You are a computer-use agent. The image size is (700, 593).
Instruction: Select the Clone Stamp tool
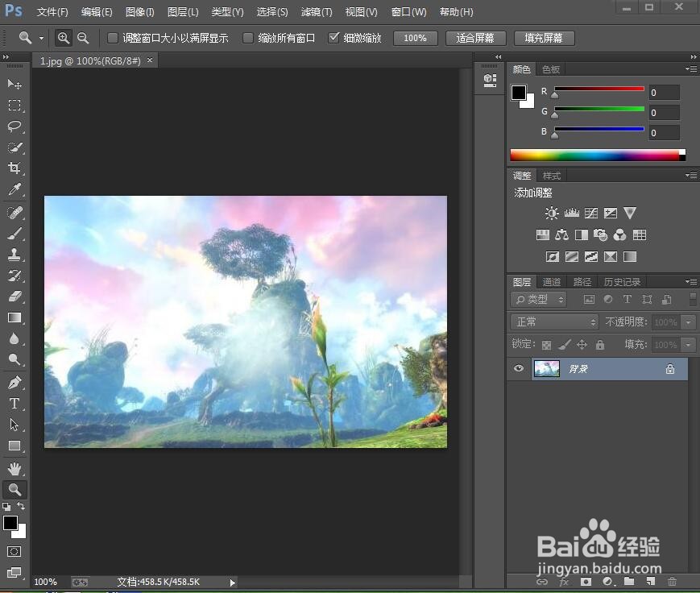[x=14, y=255]
